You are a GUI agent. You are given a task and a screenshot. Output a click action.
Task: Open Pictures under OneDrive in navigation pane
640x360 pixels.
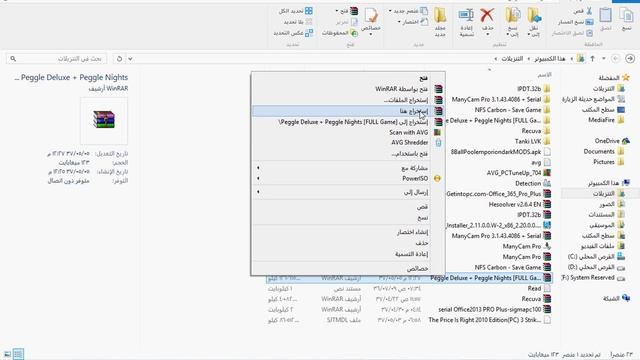click(609, 162)
